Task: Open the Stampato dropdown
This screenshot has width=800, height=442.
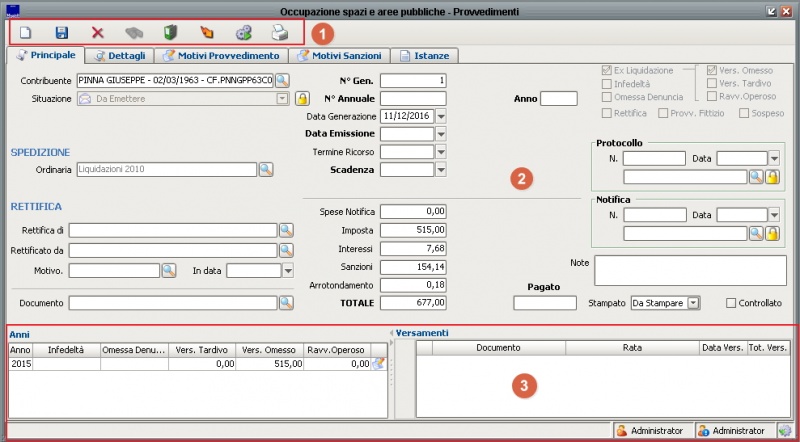Action: (692, 302)
